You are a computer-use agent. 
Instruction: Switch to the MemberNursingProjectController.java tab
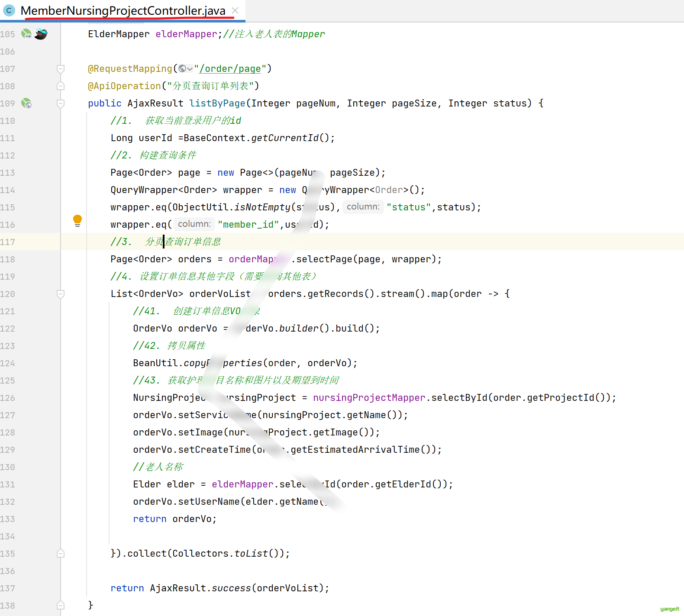tap(123, 10)
